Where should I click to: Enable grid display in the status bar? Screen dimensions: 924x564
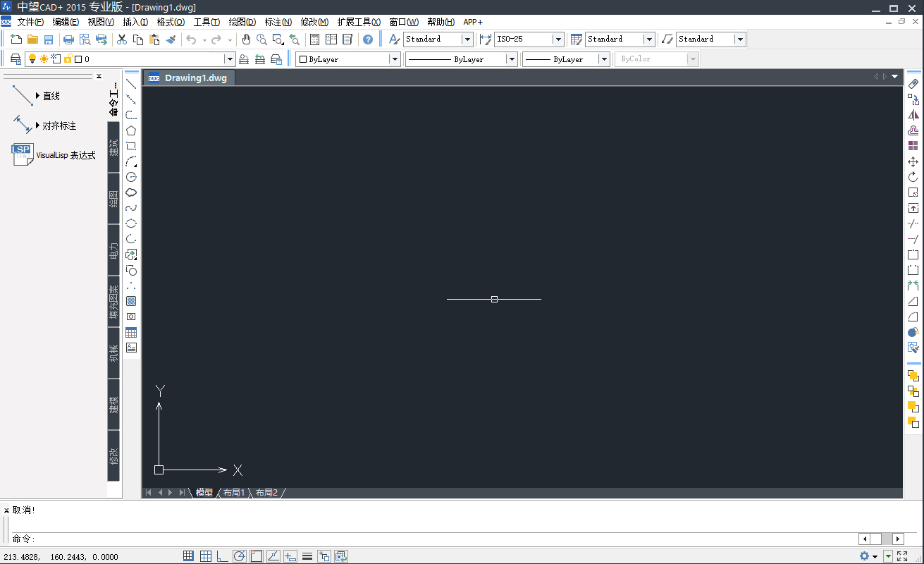click(205, 556)
